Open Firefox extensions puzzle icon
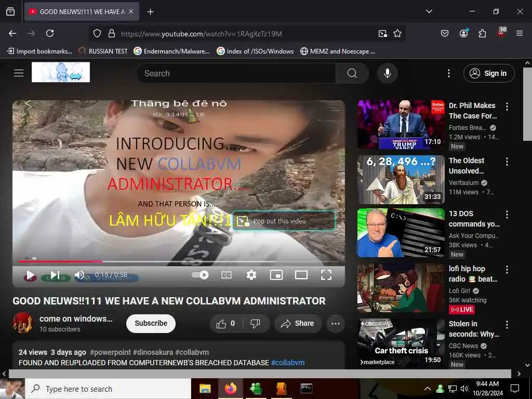Viewport: 532px width, 399px height. point(482,33)
